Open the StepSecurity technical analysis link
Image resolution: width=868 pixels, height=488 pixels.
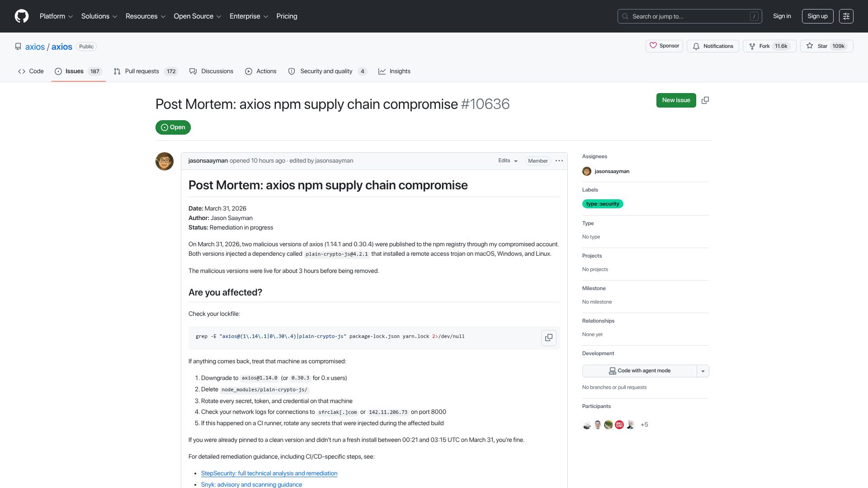(269, 474)
